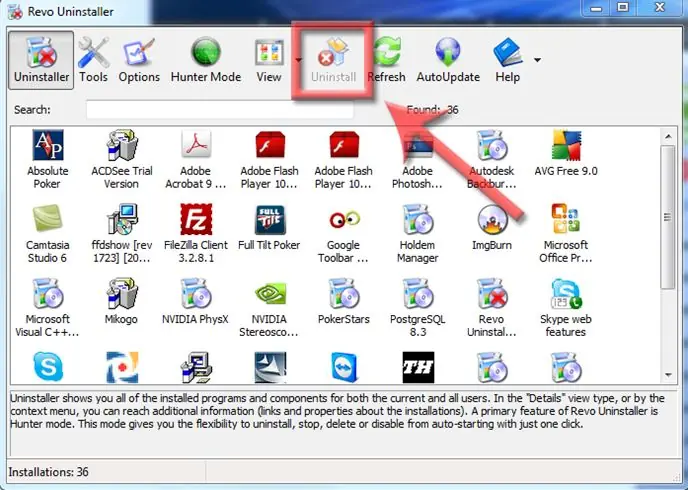
Task: Click the 'Installations: 36' status text
Action: (48, 472)
